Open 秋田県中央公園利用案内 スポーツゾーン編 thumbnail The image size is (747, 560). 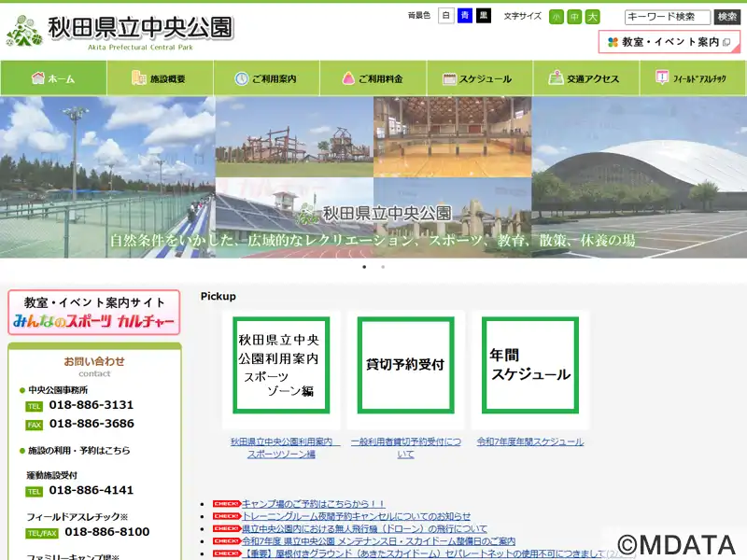pyautogui.click(x=281, y=365)
